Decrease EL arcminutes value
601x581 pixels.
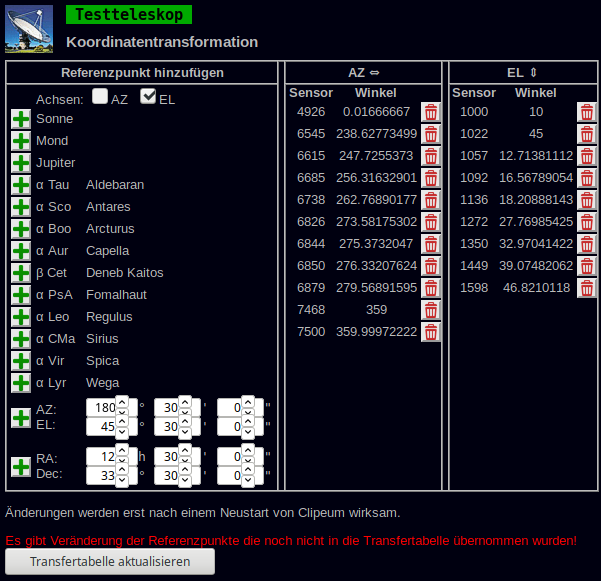coord(185,432)
